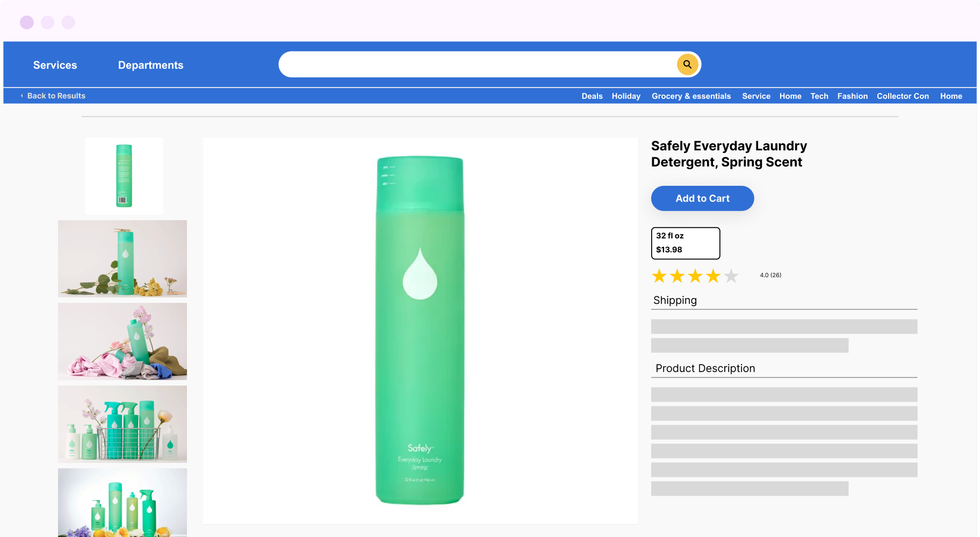Select the wire basket products thumbnail
Viewport: 980px width, 537px height.
(122, 424)
